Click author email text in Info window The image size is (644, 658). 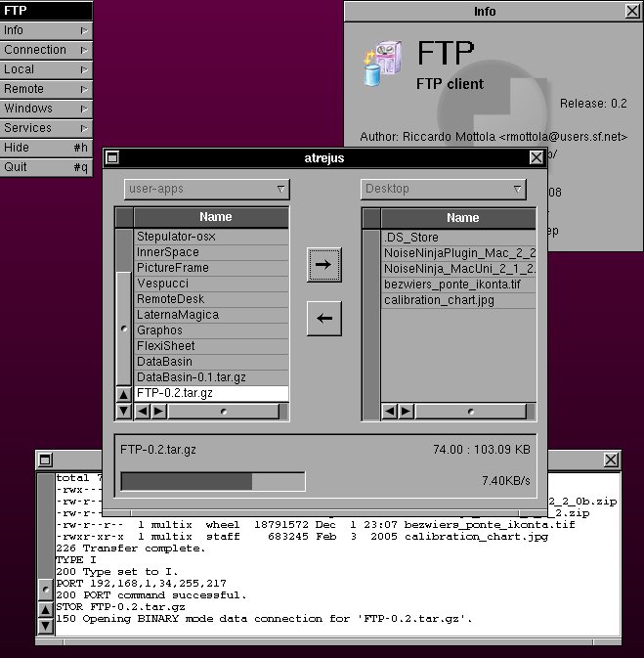[x=563, y=137]
